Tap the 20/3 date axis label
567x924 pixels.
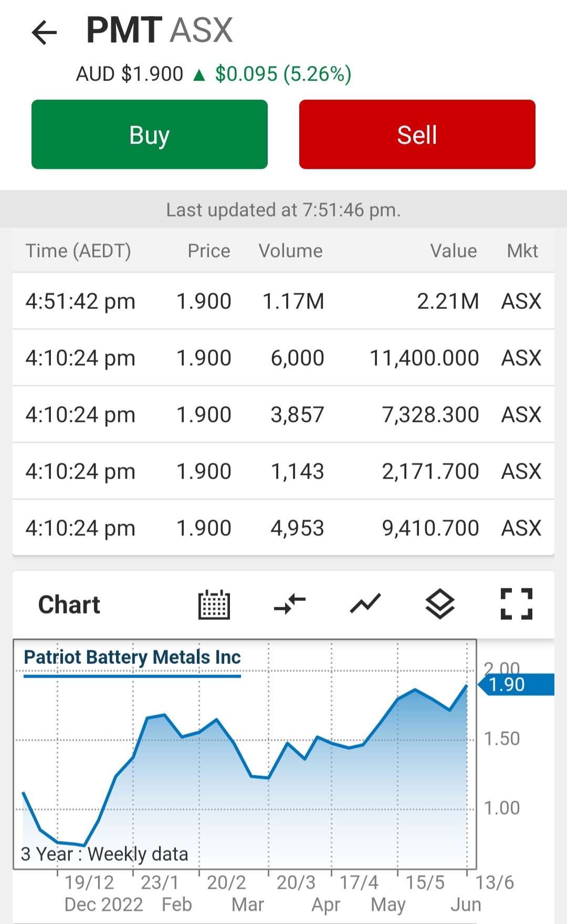tap(296, 883)
